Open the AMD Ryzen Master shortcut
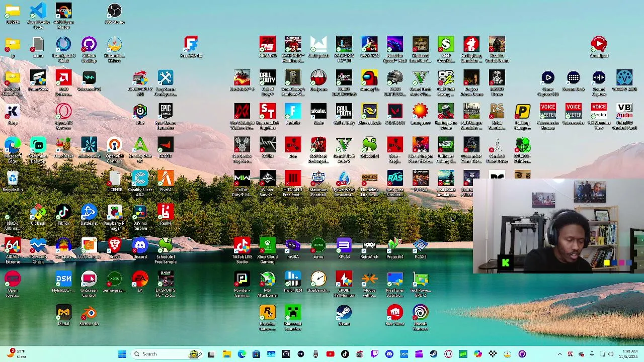The width and height of the screenshot is (644, 362). (63, 14)
